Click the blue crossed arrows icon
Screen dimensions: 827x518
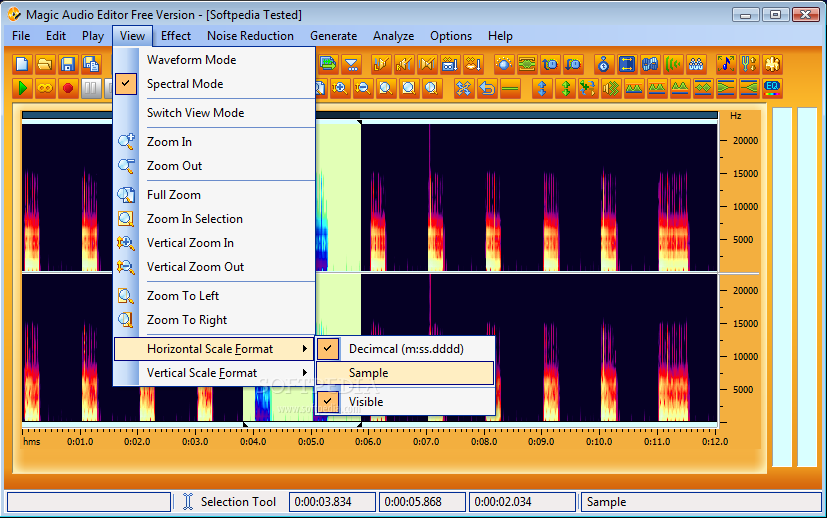pyautogui.click(x=464, y=88)
